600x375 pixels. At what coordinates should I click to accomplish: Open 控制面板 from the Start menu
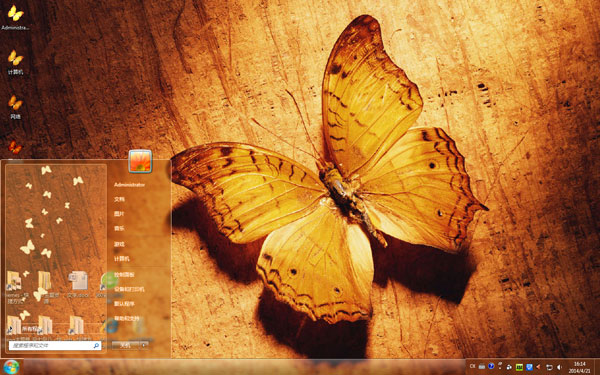coord(124,274)
